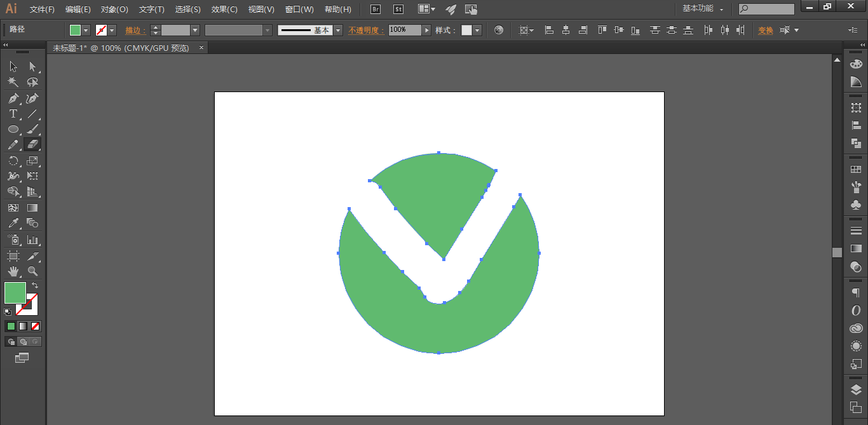This screenshot has height=425, width=868.
Task: Swap fill and stroke colors
Action: pyautogui.click(x=35, y=285)
